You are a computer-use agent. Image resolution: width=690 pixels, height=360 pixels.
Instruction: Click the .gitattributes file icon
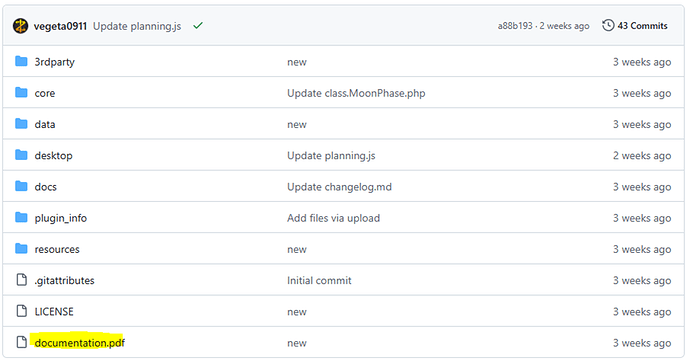click(21, 280)
